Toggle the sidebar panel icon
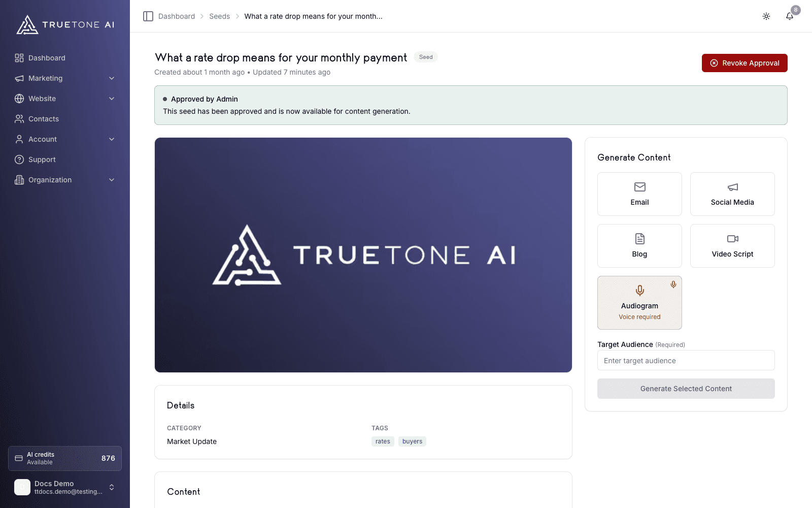The image size is (812, 508). (x=148, y=16)
